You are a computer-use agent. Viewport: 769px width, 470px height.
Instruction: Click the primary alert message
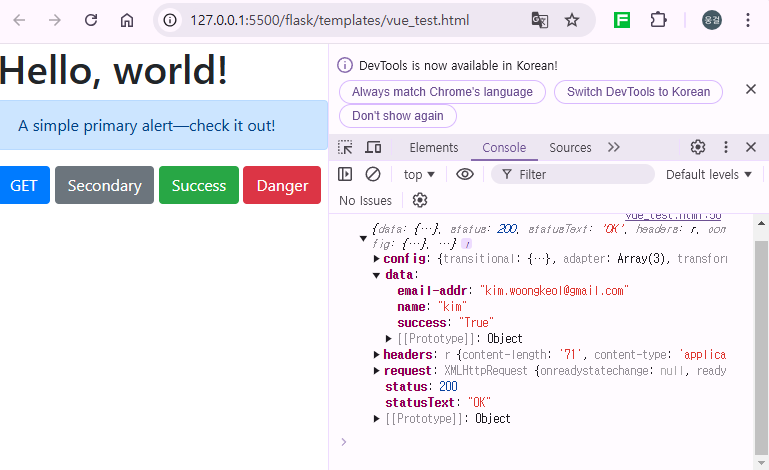click(164, 125)
